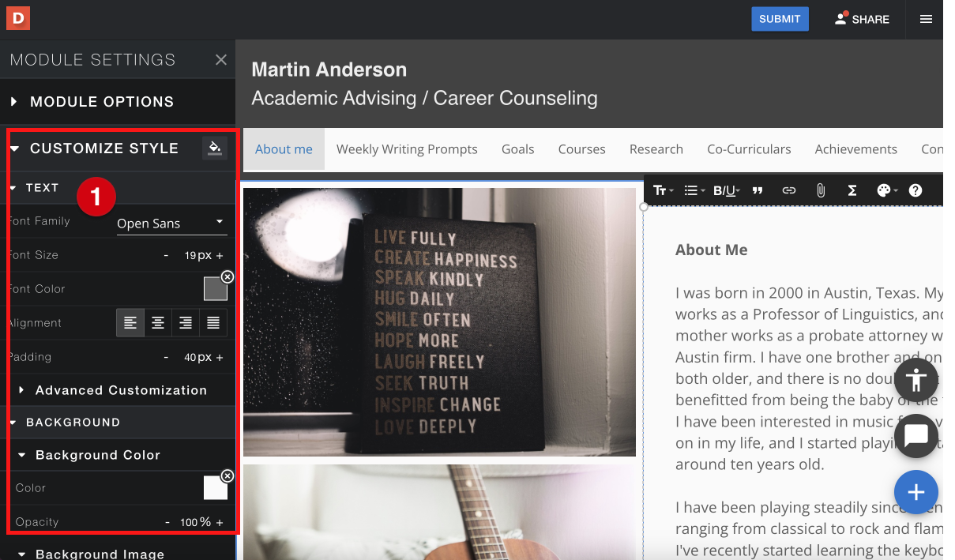This screenshot has width=955, height=560.
Task: Click the SHARE button
Action: pyautogui.click(x=862, y=19)
